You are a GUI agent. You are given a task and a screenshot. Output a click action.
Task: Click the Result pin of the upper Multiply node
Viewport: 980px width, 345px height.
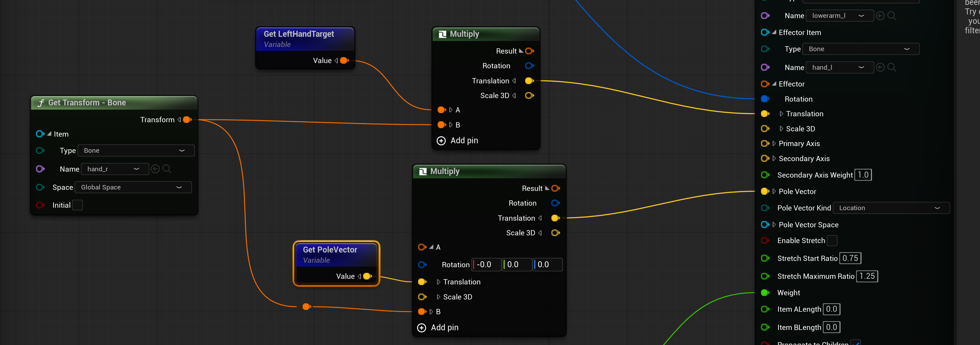point(529,51)
